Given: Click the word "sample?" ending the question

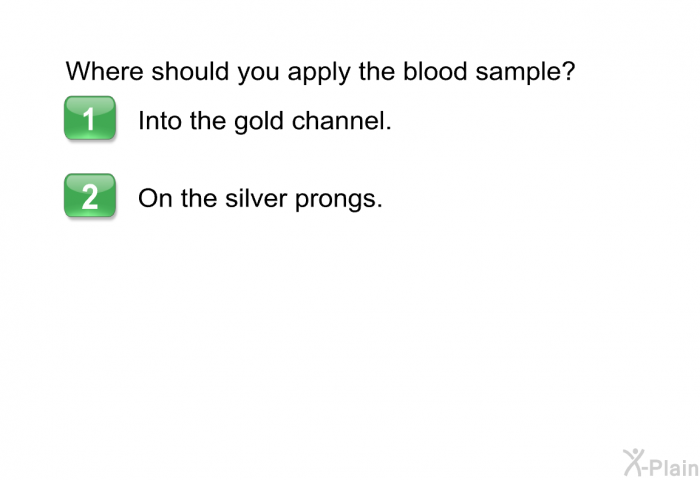Looking at the screenshot, I should pyautogui.click(x=525, y=74).
